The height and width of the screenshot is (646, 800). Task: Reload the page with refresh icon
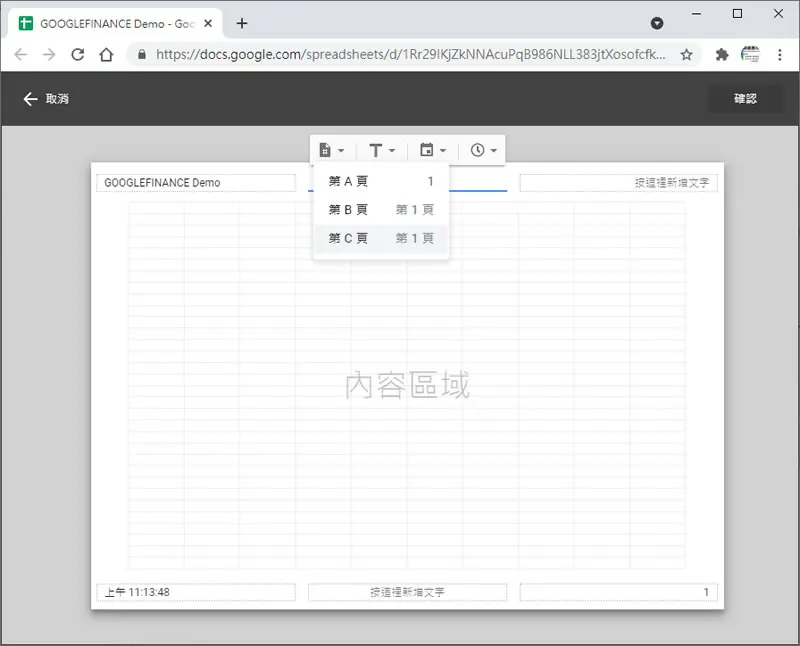78,55
